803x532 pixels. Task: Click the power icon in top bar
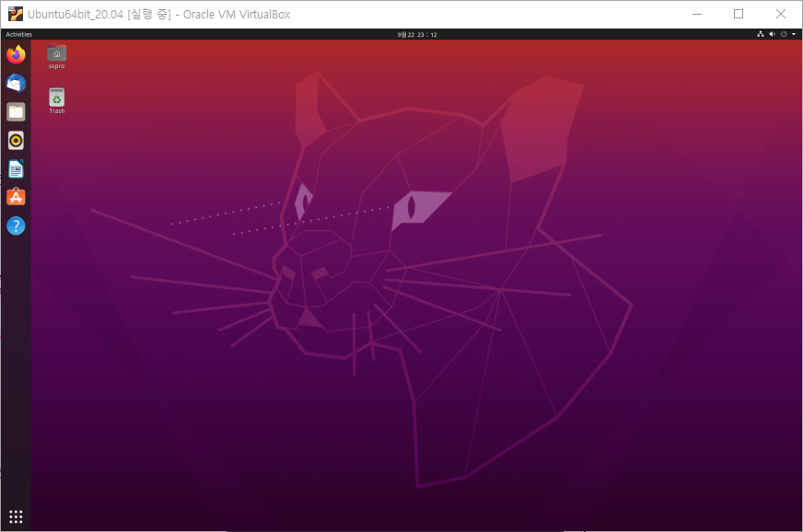[784, 34]
